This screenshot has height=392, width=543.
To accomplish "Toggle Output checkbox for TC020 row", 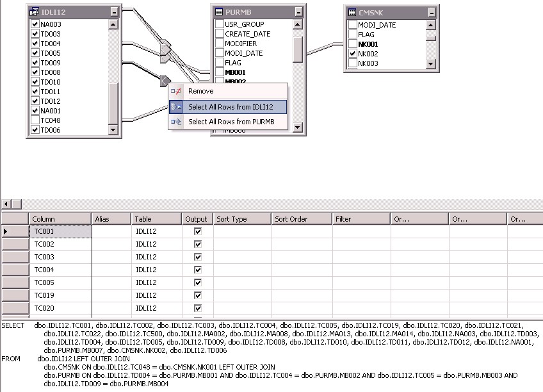I will [x=198, y=308].
